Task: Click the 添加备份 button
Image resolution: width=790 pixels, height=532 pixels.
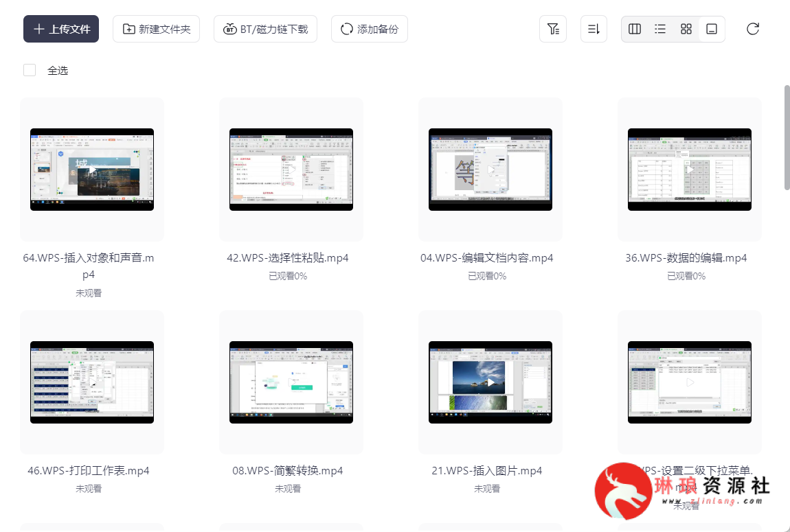Action: tap(370, 30)
